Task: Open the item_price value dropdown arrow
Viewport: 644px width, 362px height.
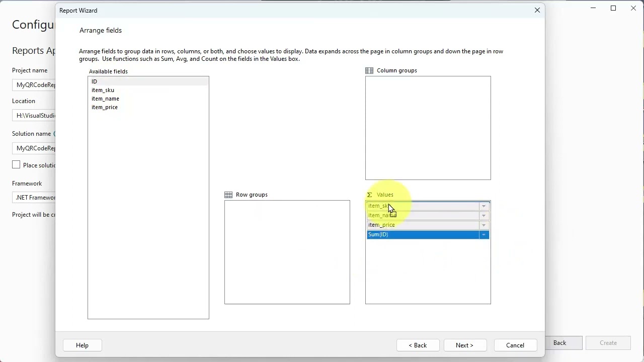Action: pos(484,225)
